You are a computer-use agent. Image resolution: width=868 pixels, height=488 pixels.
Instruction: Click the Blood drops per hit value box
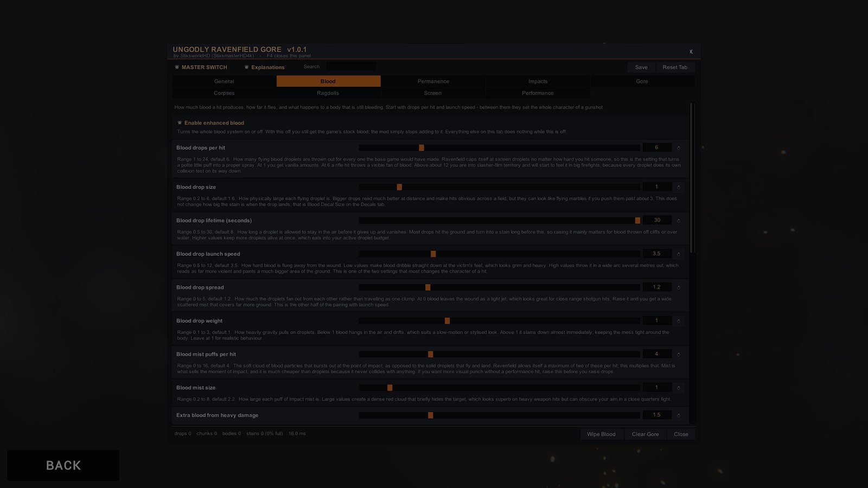[657, 147]
